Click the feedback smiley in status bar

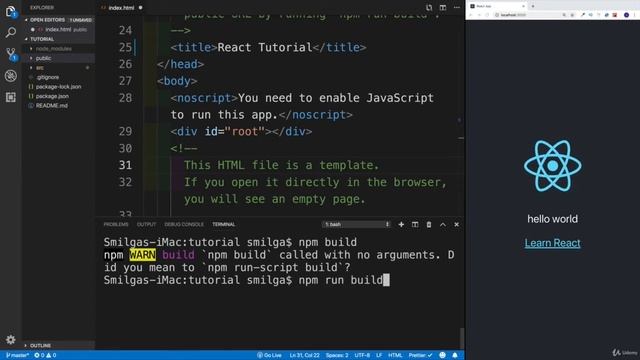[442, 356]
